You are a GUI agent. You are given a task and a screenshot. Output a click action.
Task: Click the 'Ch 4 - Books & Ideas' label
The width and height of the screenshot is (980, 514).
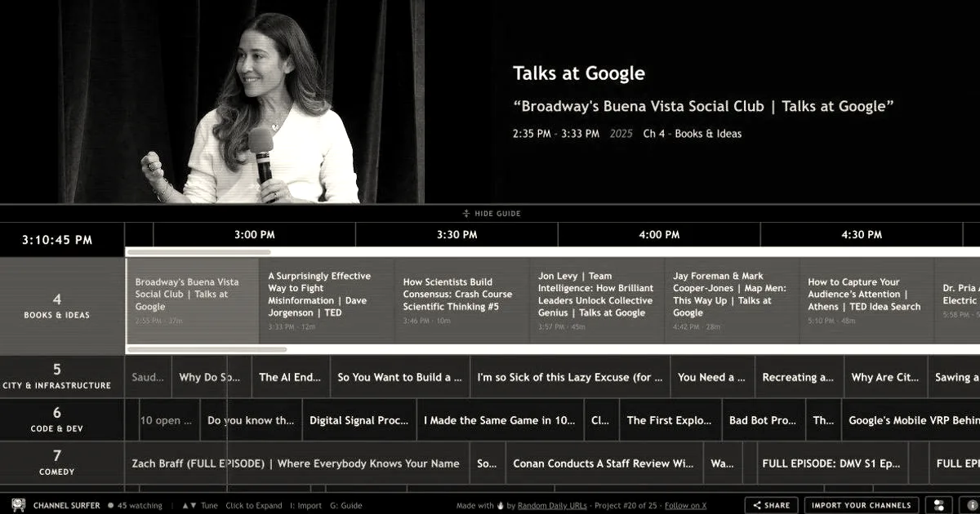[x=693, y=134]
